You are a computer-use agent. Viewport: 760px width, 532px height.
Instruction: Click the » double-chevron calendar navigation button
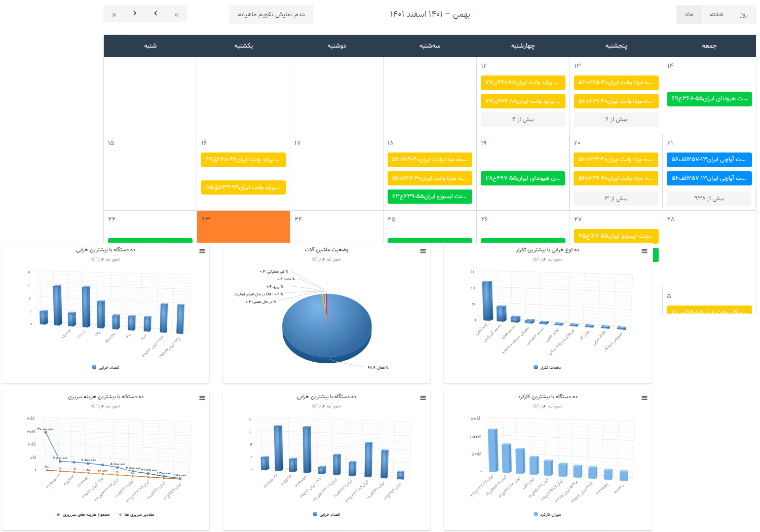tap(114, 14)
